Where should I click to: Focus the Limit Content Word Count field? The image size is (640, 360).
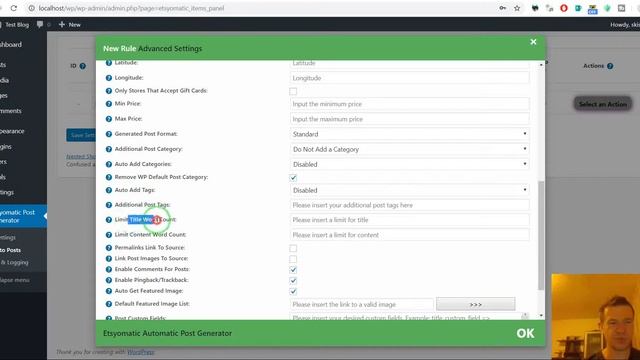tap(409, 235)
